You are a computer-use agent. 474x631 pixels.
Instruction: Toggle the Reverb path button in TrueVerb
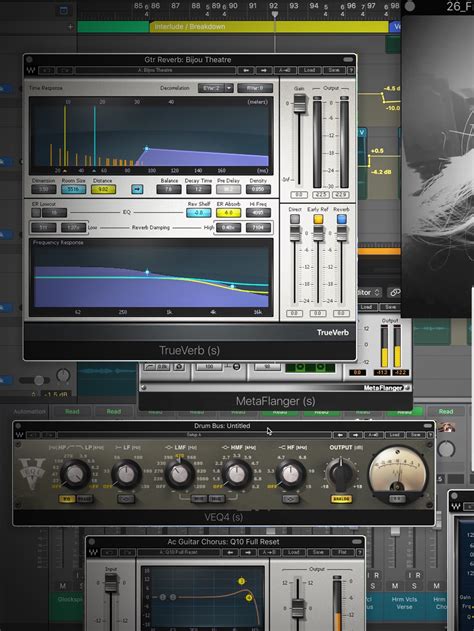point(342,219)
